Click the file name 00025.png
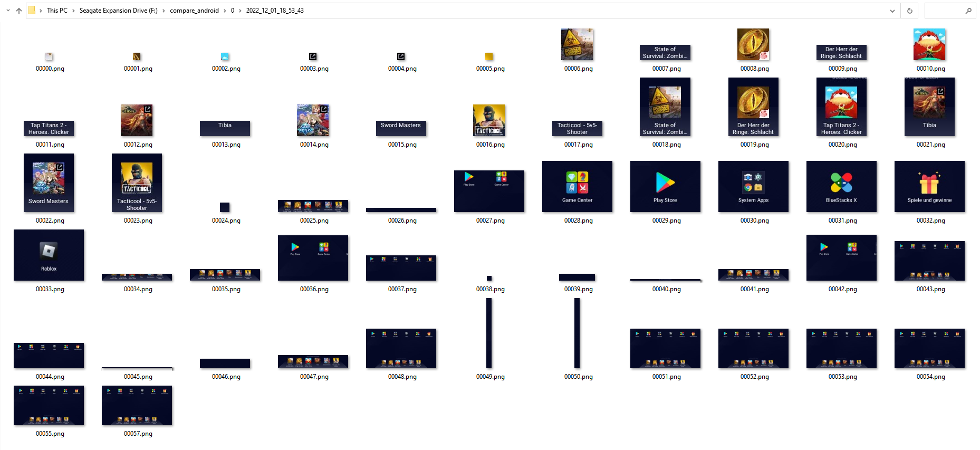This screenshot has width=980, height=450. (x=314, y=221)
